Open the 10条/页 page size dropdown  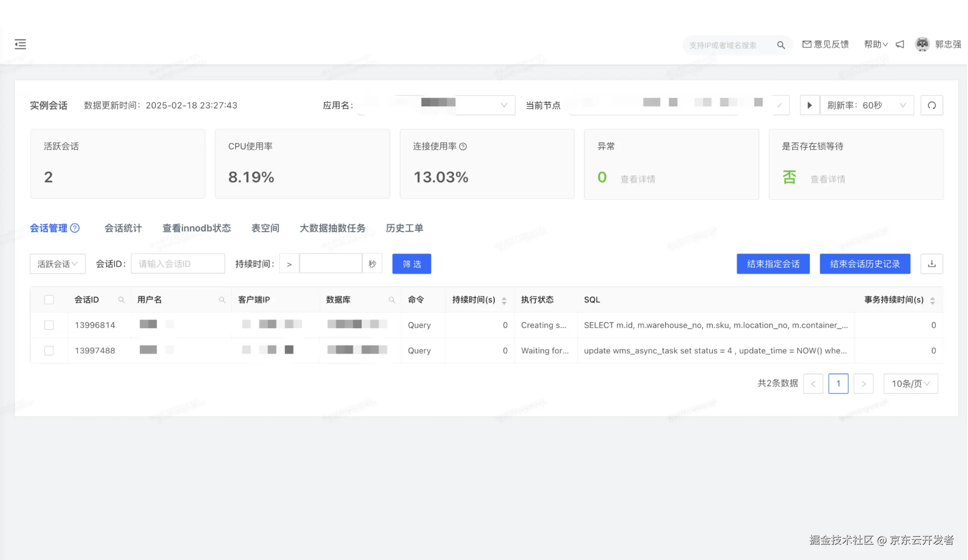click(910, 383)
